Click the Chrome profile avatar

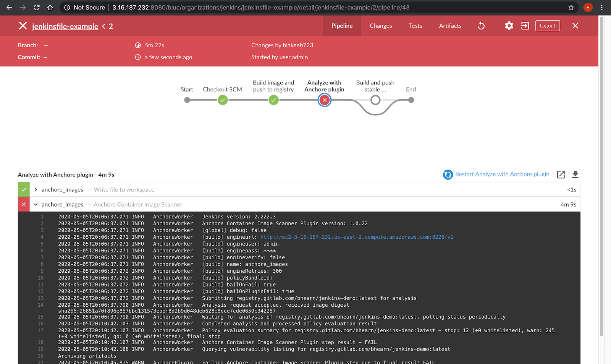click(x=587, y=7)
